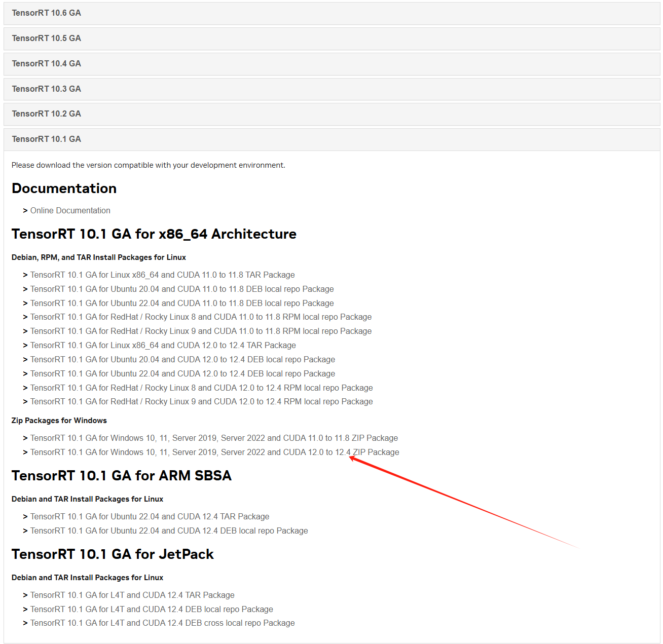Screen dimensions: 663x644
Task: Open the TensorRT 10.3 GA panel
Action: pyautogui.click(x=47, y=89)
